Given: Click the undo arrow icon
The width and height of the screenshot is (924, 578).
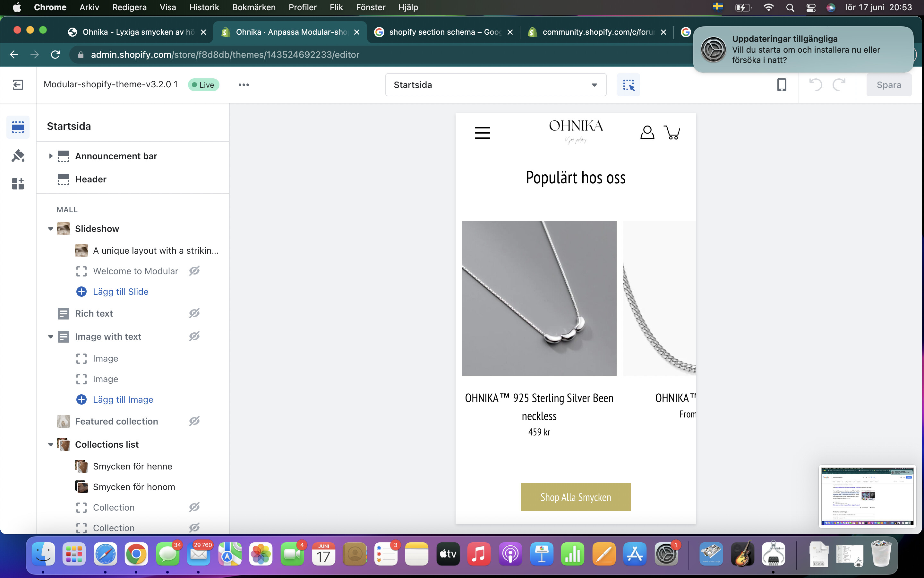Looking at the screenshot, I should pos(816,84).
